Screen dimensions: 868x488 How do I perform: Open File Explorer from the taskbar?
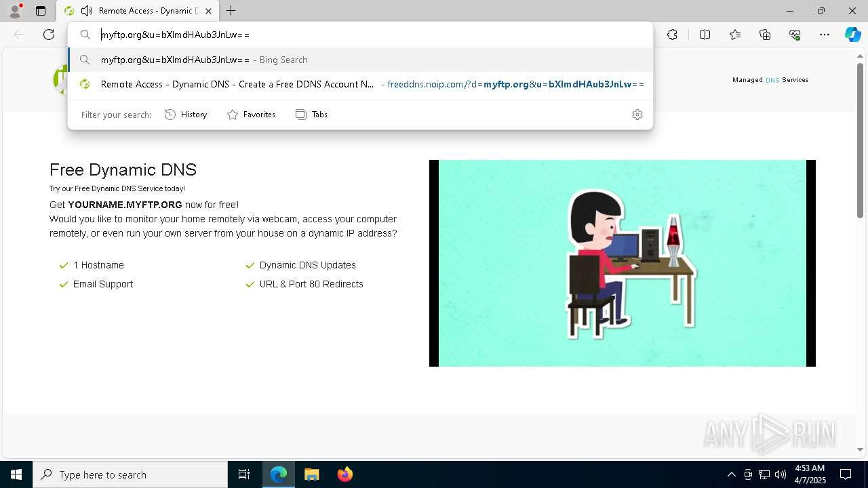[x=312, y=474]
